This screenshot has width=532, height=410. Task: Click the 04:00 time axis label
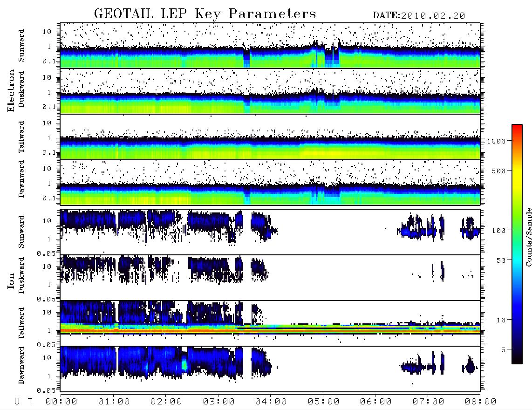point(271,402)
